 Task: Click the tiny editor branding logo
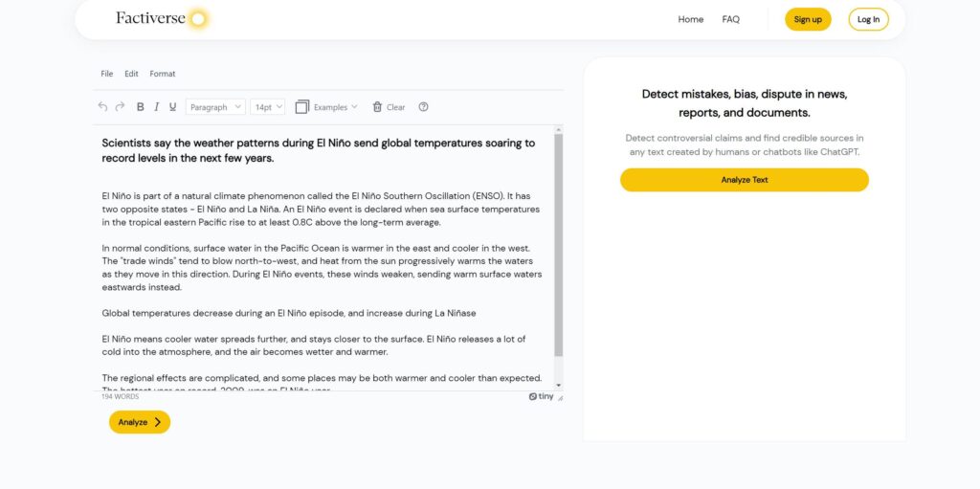541,396
